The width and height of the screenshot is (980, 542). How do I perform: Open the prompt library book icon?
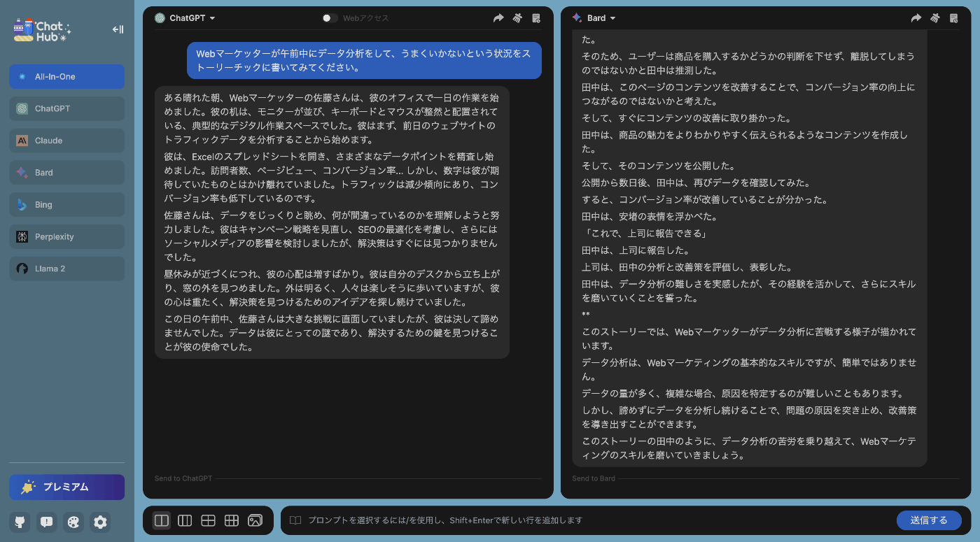point(295,520)
